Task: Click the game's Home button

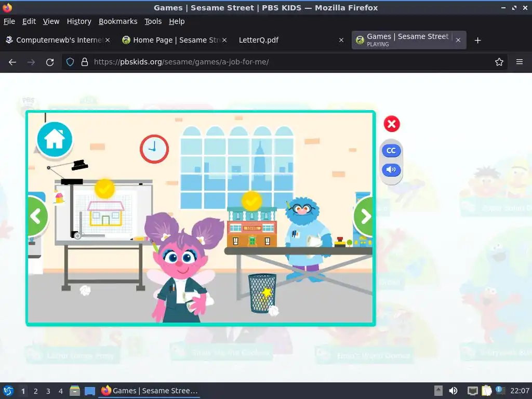Action: point(54,139)
